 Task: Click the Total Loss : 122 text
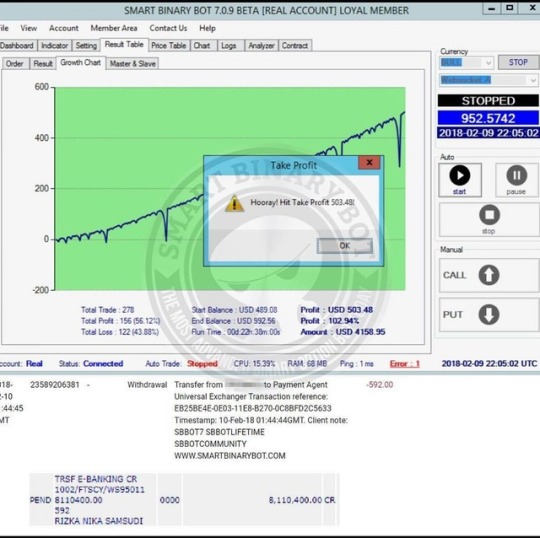click(x=120, y=332)
